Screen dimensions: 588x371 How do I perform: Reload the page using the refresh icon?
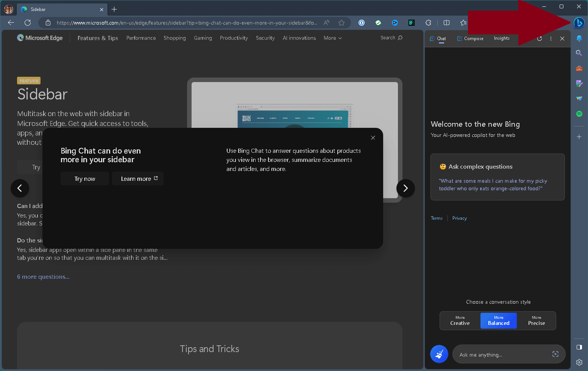pos(28,23)
